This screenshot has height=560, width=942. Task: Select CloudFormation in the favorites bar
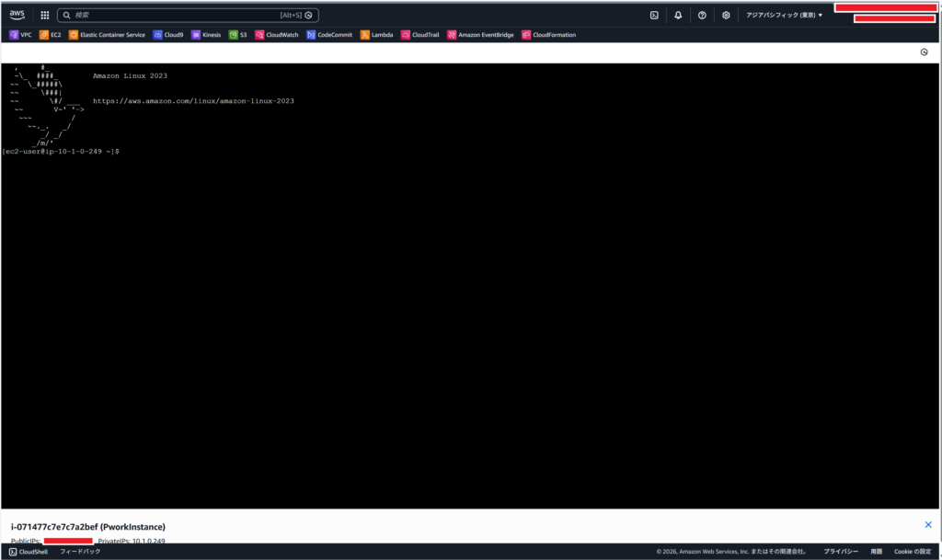click(548, 35)
